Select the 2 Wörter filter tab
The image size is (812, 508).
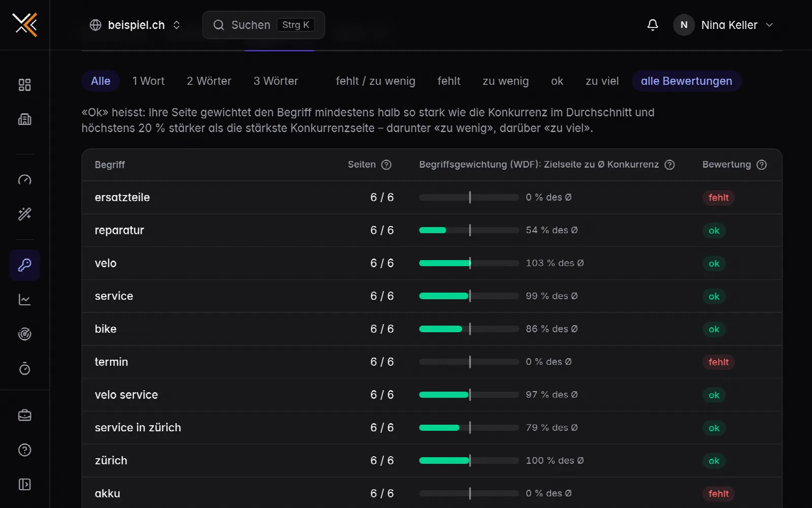click(209, 81)
